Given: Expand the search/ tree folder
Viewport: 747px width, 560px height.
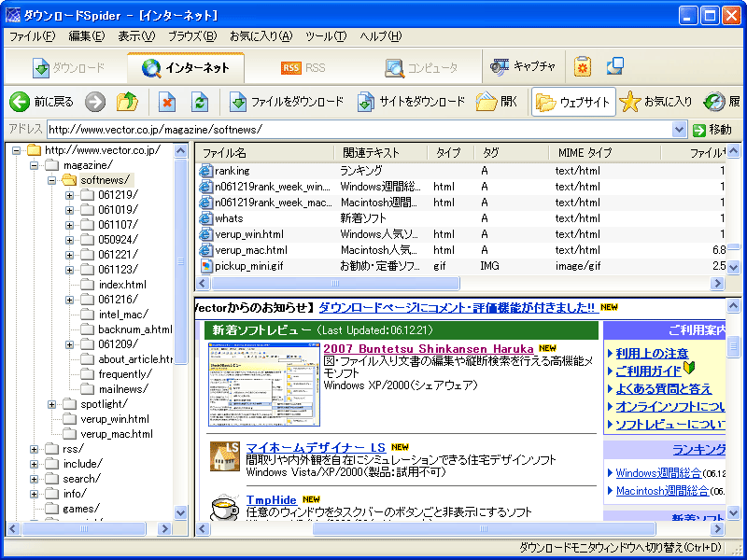Looking at the screenshot, I should pos(35,479).
